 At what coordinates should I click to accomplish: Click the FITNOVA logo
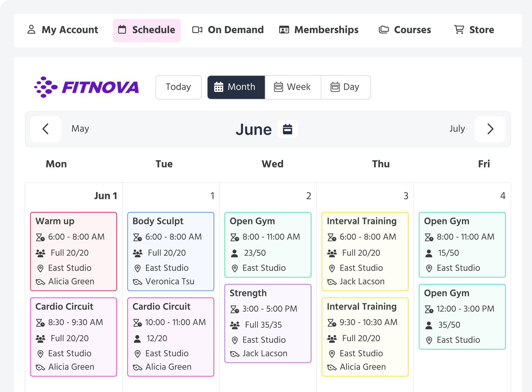click(x=87, y=87)
